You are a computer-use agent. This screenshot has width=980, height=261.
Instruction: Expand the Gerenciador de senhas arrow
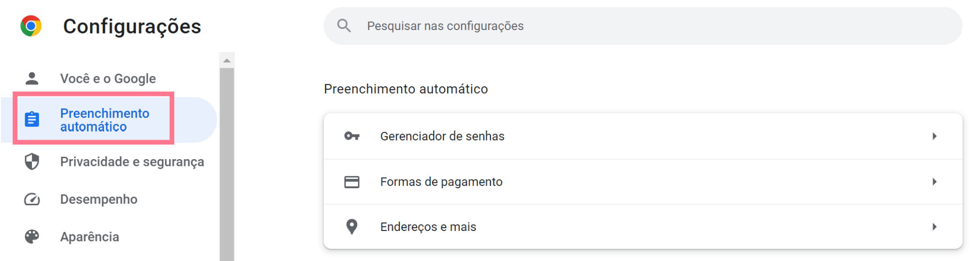tap(934, 136)
